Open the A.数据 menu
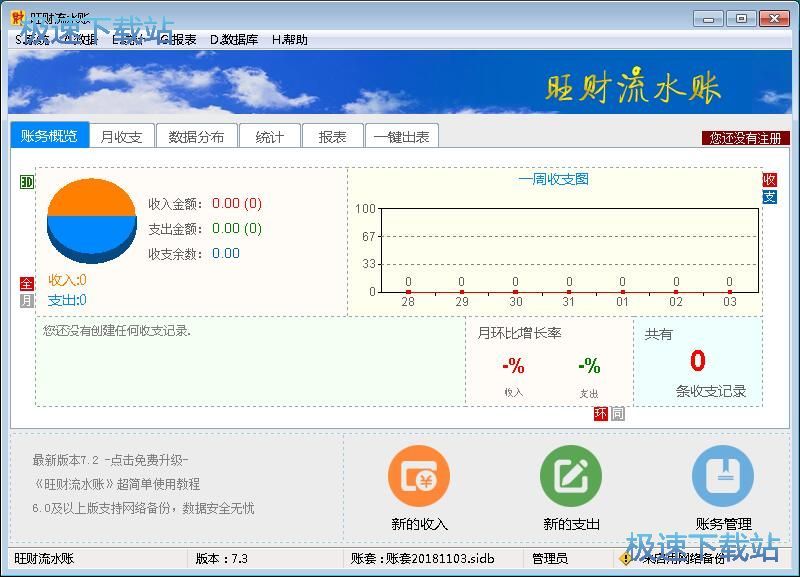This screenshot has width=800, height=577. click(81, 40)
